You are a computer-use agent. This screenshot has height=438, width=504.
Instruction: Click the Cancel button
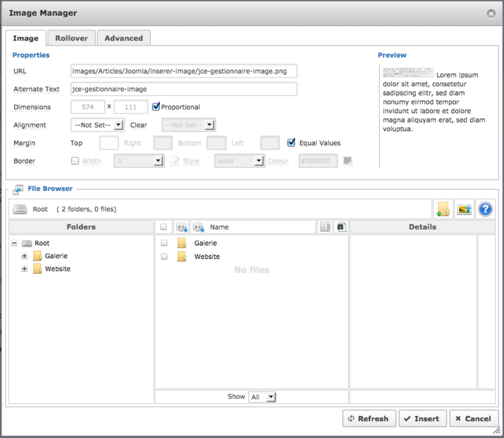(474, 418)
